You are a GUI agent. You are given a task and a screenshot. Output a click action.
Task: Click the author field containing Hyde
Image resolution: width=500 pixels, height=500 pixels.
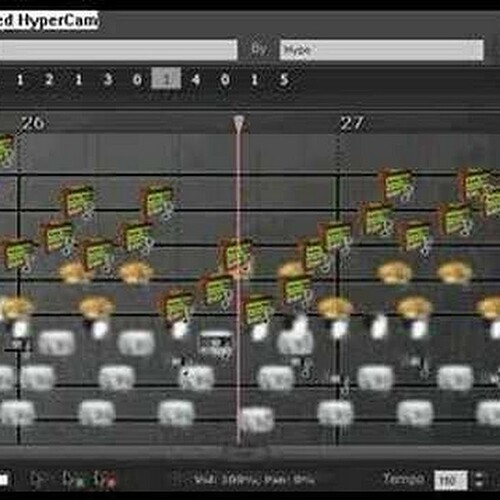pos(381,50)
